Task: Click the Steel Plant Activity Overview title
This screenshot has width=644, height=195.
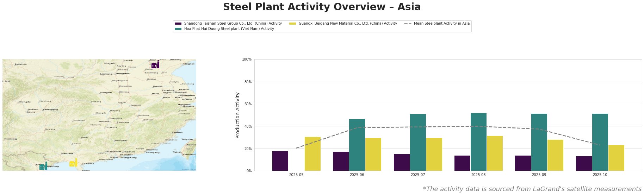Action: pyautogui.click(x=322, y=7)
